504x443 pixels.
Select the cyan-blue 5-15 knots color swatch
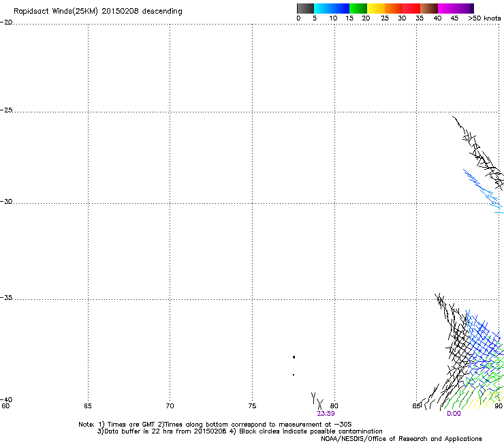[332, 8]
